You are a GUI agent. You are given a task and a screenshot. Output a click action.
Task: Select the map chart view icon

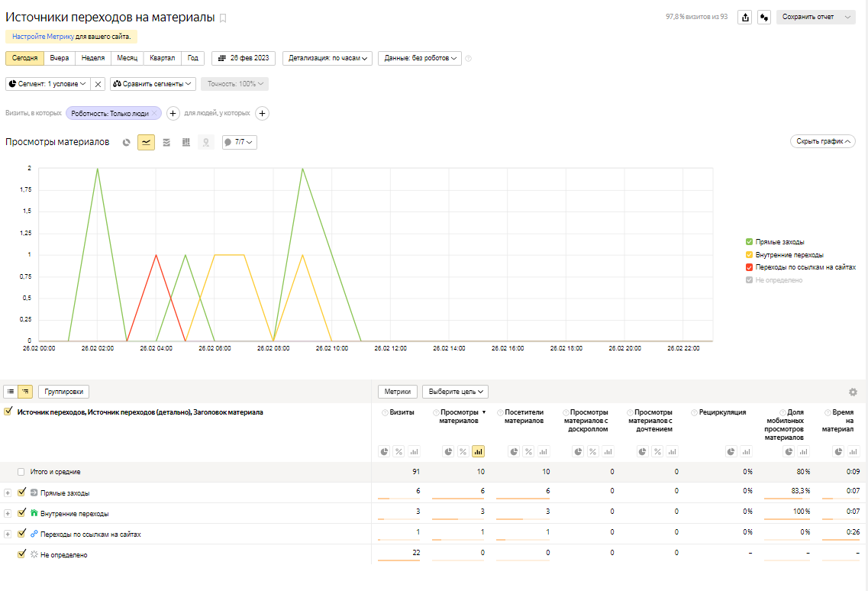[x=206, y=142]
